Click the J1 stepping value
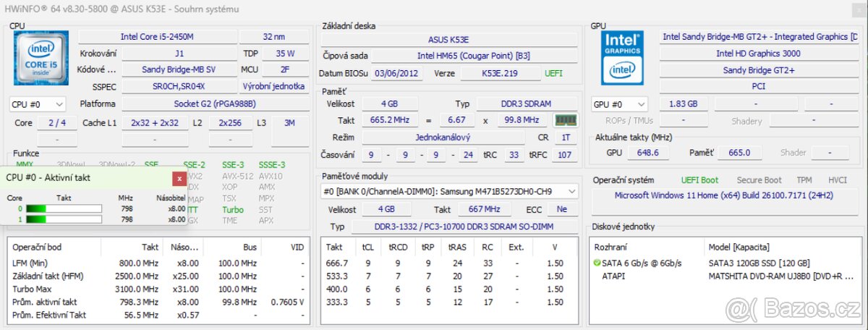Screen dimensions: 868x330 tap(179, 54)
